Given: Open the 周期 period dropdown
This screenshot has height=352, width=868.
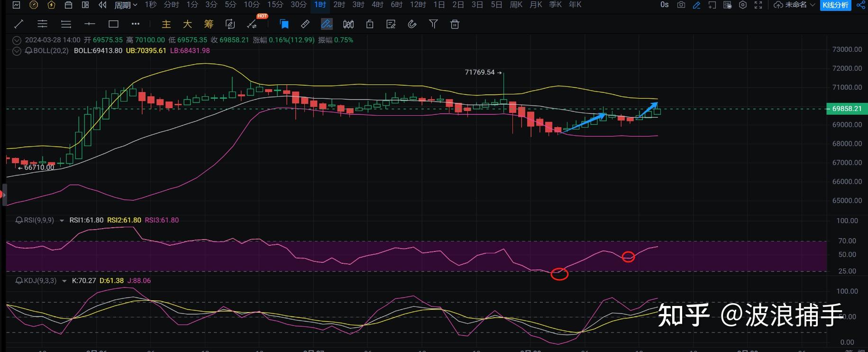Looking at the screenshot, I should pyautogui.click(x=126, y=5).
